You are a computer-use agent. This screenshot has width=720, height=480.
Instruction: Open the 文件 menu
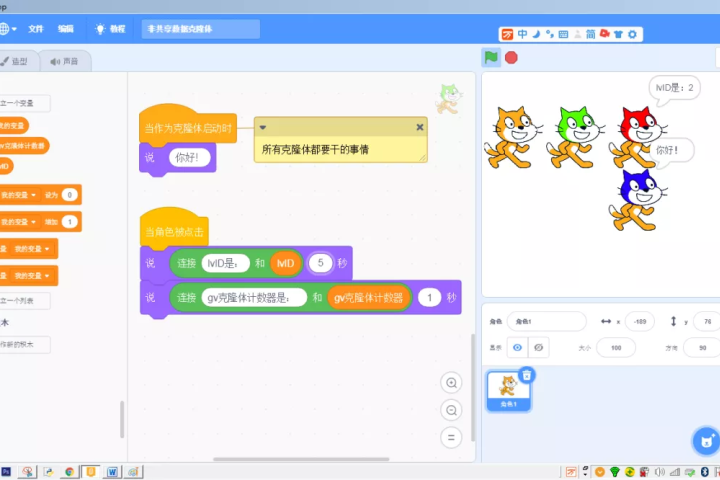pyautogui.click(x=36, y=29)
